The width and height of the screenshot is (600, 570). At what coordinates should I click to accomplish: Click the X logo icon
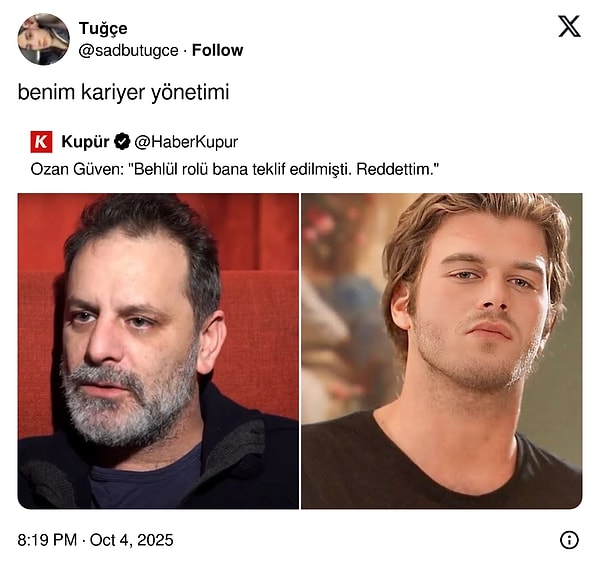[x=569, y=27]
